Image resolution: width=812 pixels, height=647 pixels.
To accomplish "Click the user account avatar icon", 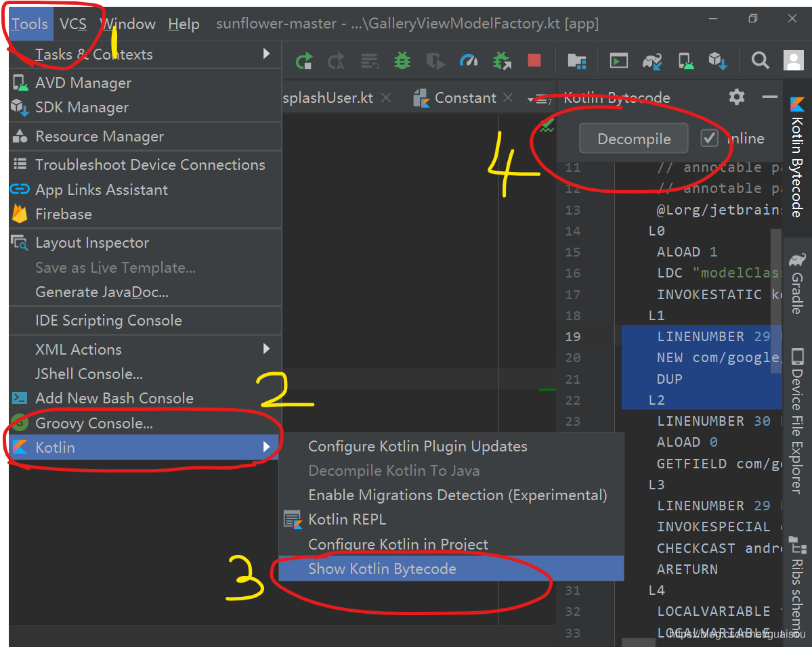I will (x=793, y=60).
